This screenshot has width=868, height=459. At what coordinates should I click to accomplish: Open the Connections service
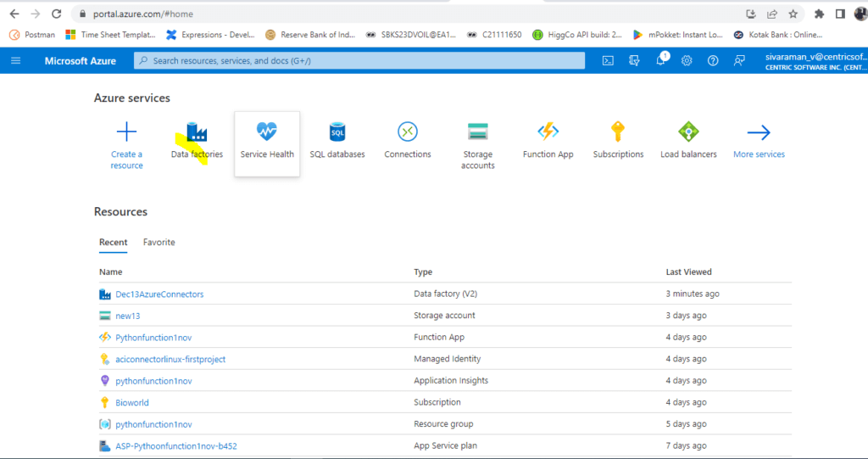pyautogui.click(x=408, y=142)
